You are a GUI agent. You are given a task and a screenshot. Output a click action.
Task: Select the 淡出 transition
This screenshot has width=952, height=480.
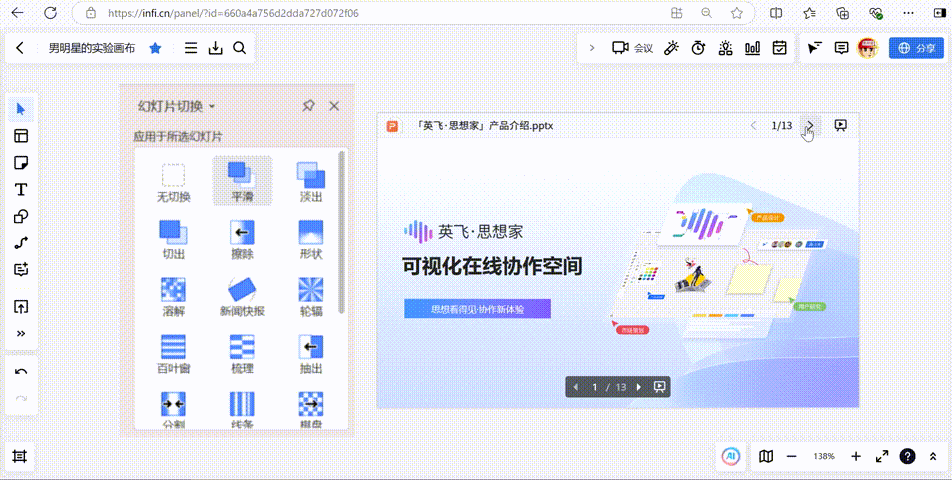pyautogui.click(x=311, y=181)
